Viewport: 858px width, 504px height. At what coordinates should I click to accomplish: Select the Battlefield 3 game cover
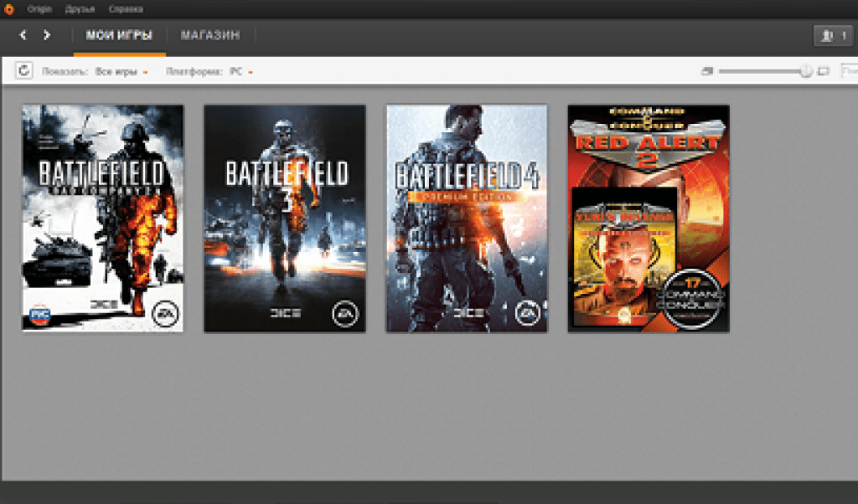284,218
